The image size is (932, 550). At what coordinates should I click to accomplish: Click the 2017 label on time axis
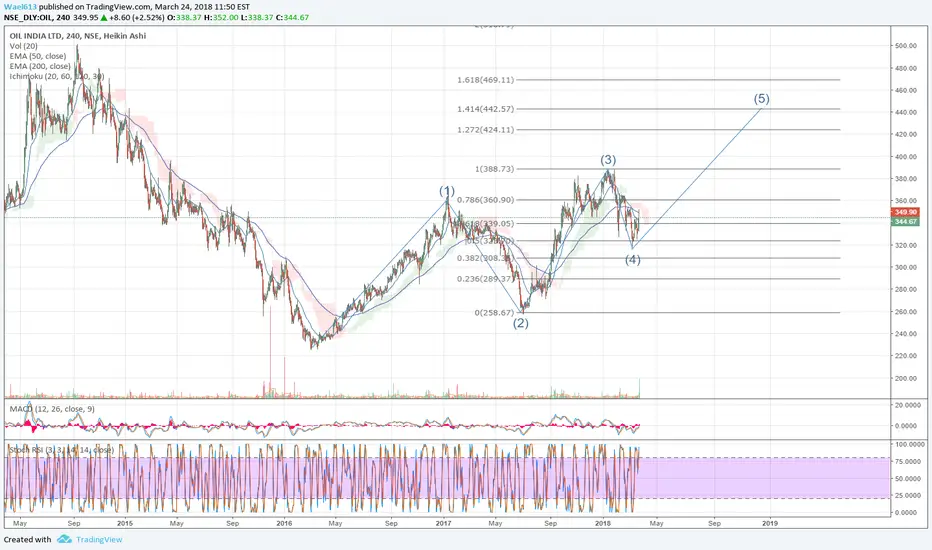coord(443,523)
